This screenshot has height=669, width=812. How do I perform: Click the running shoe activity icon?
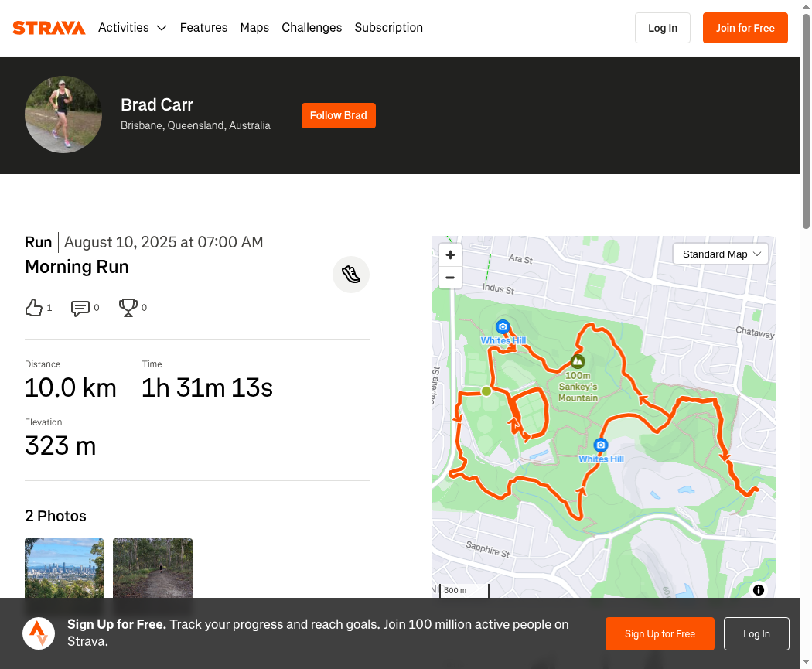(350, 275)
